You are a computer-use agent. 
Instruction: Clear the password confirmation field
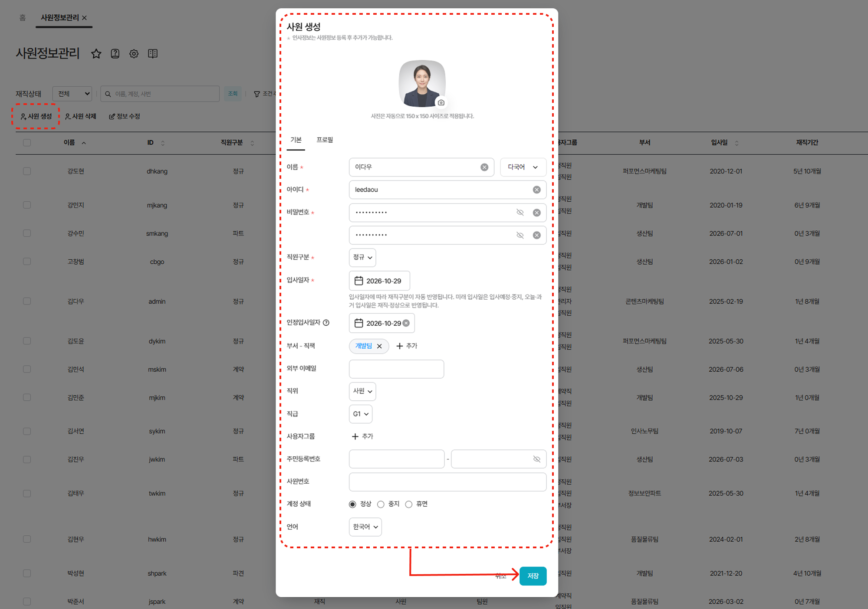pyautogui.click(x=537, y=235)
